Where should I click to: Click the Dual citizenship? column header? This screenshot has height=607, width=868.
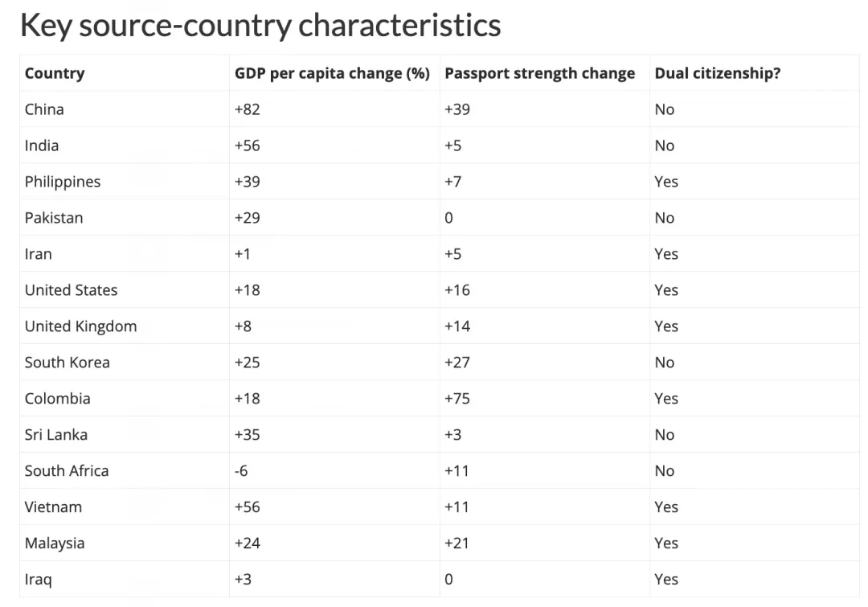click(x=717, y=73)
